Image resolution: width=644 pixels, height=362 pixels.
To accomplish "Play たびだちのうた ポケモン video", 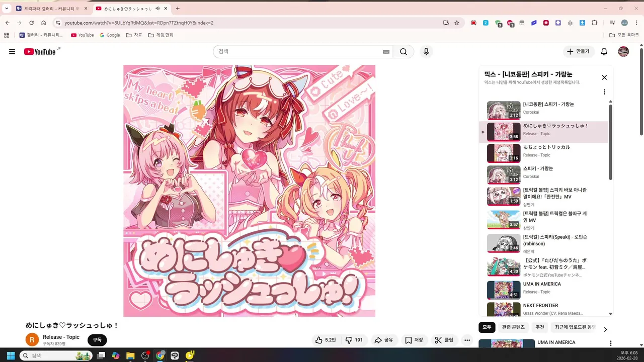I will click(544, 266).
